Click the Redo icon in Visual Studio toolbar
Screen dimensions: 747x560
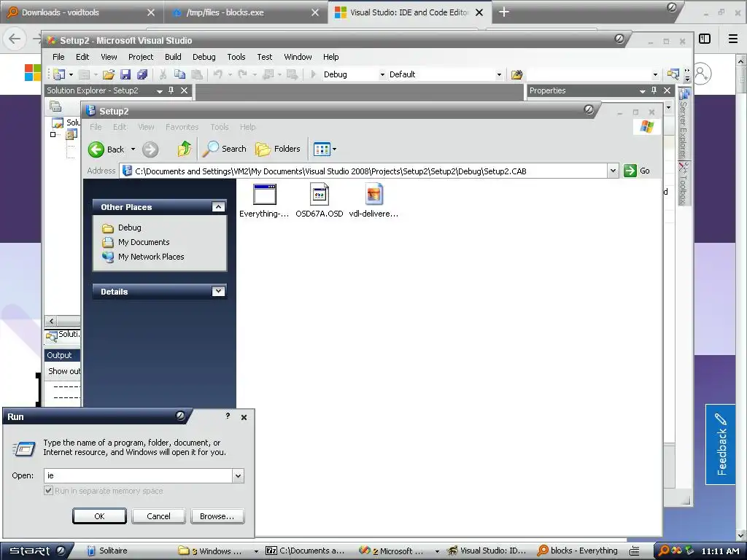tap(242, 74)
